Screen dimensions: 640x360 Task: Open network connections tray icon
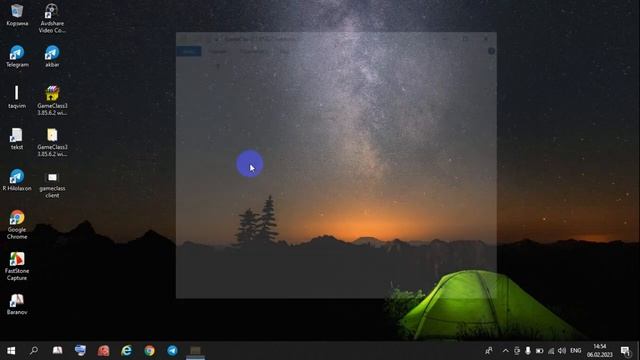click(x=551, y=351)
